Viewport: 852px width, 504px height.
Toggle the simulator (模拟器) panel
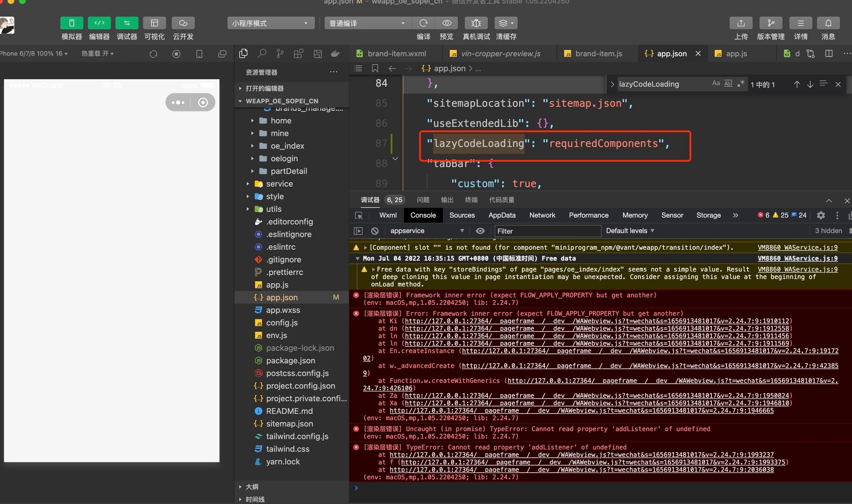click(x=71, y=23)
